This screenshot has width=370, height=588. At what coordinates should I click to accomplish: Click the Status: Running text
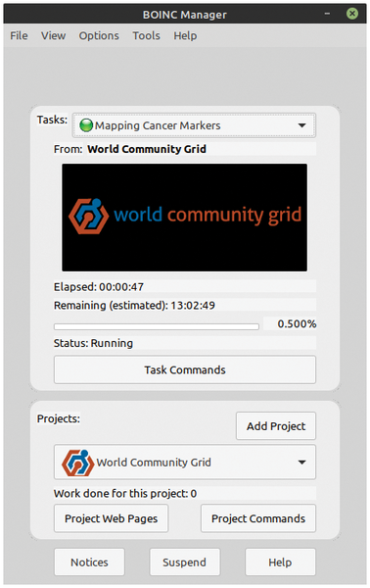pyautogui.click(x=93, y=344)
